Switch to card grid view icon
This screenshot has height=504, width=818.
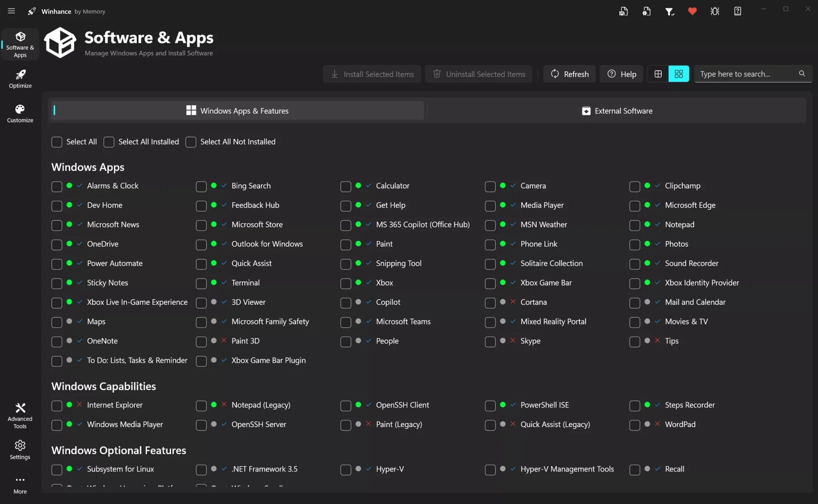(x=679, y=74)
